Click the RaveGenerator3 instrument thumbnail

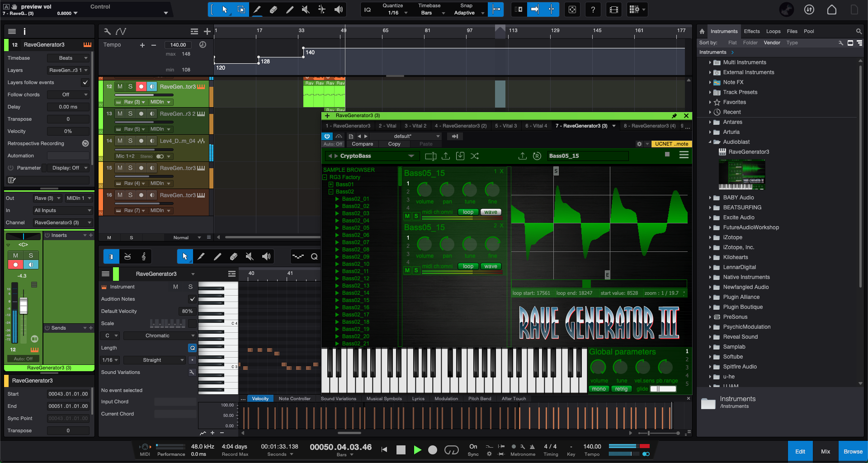pos(741,174)
